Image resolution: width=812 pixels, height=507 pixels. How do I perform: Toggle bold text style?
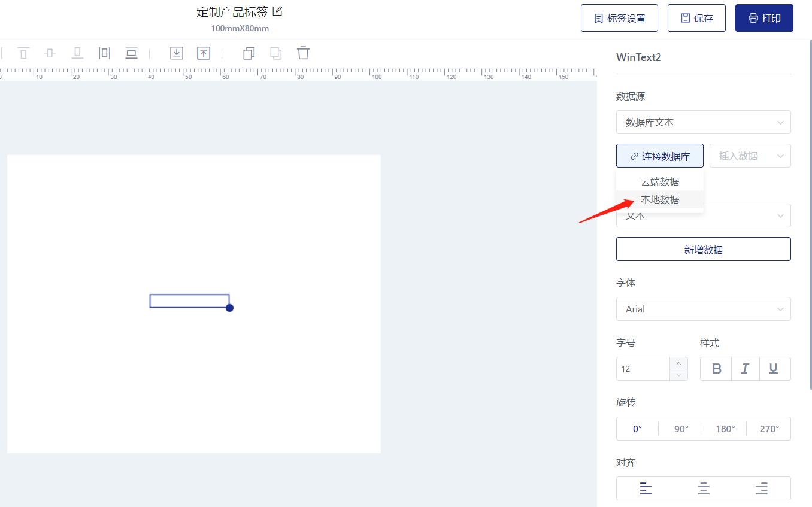[x=716, y=369]
